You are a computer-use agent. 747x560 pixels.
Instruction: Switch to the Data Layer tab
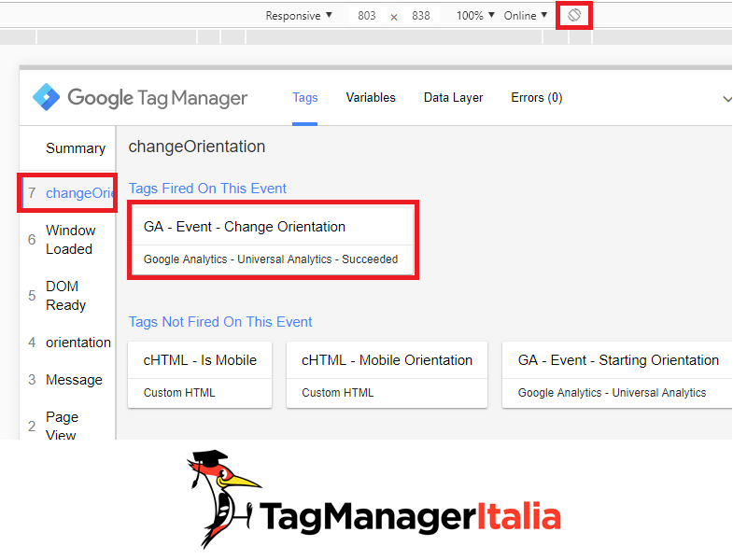point(453,98)
